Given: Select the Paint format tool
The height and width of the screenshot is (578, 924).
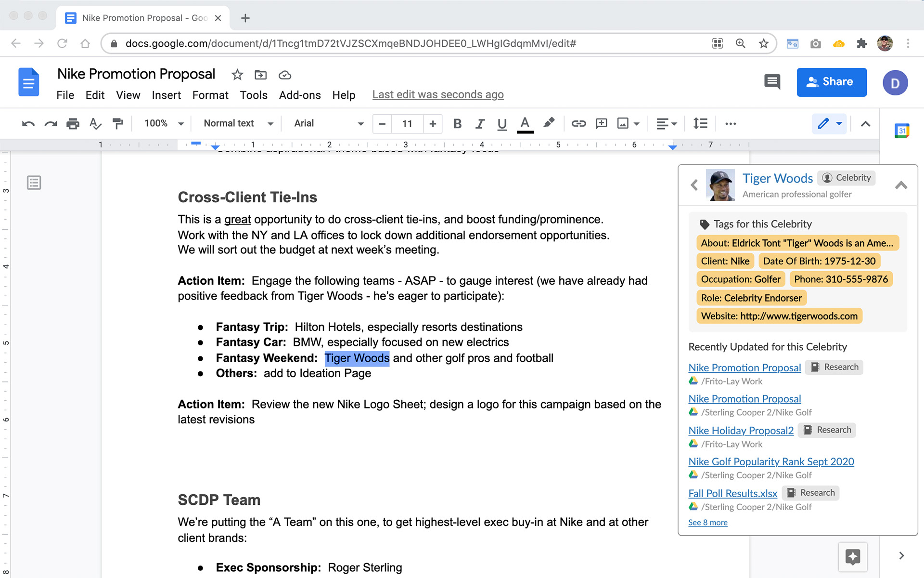Looking at the screenshot, I should (117, 124).
